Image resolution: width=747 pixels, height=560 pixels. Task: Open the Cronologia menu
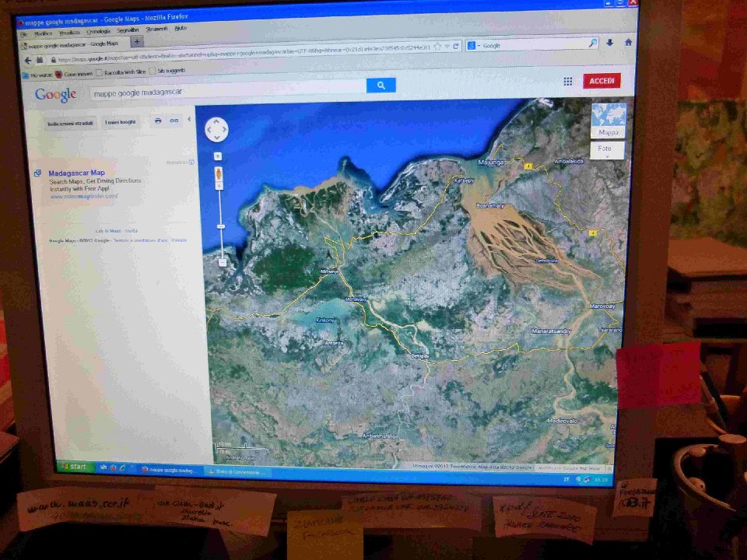[98, 31]
